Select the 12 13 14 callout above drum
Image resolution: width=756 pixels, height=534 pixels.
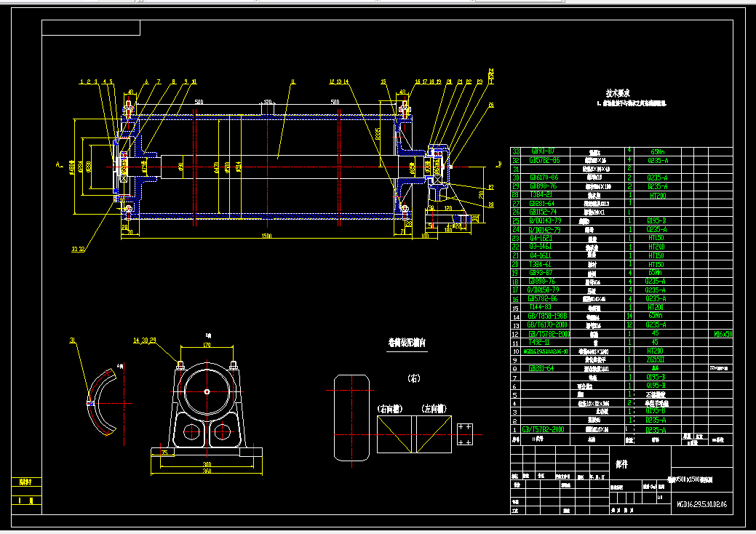339,81
